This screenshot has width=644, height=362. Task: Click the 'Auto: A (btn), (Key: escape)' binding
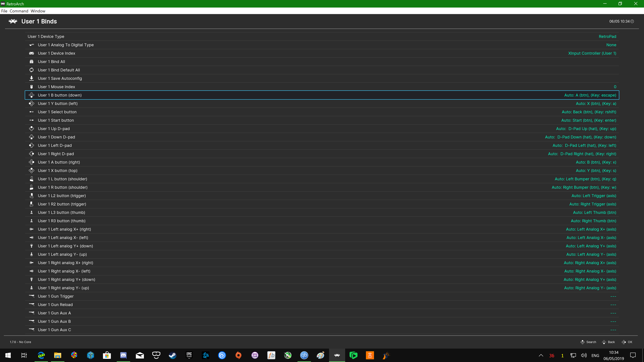pyautogui.click(x=590, y=95)
